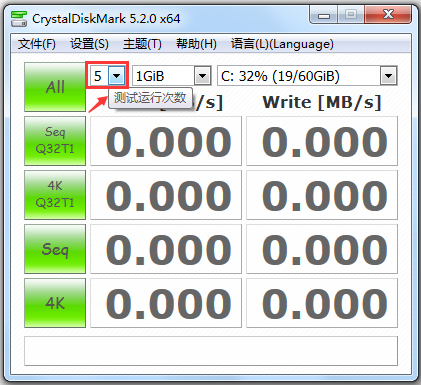The width and height of the screenshot is (421, 385).
Task: Run the Seq benchmark button
Action: pyautogui.click(x=55, y=249)
